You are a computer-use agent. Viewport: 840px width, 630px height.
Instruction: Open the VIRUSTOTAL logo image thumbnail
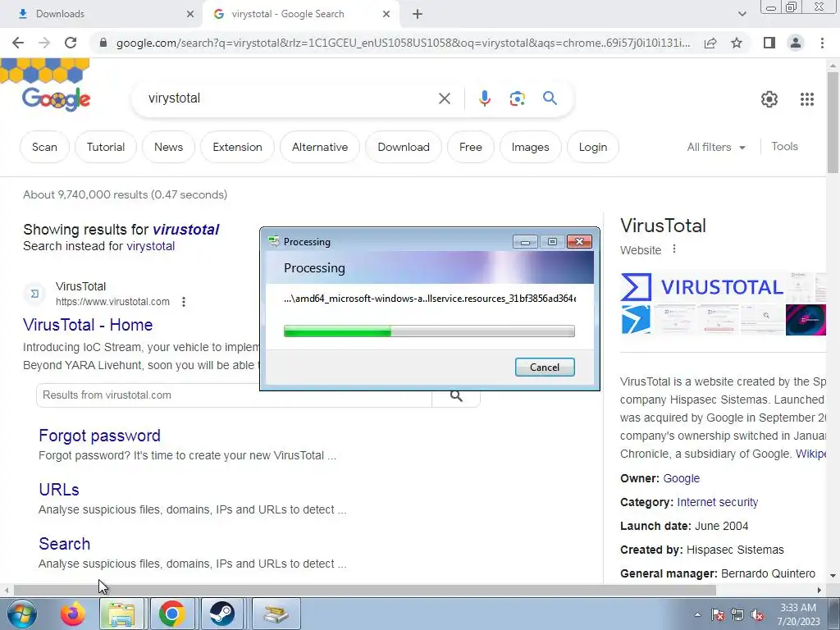pyautogui.click(x=702, y=287)
